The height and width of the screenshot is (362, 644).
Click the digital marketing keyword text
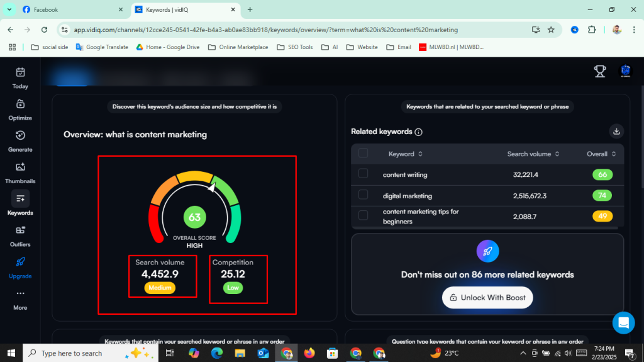407,196
